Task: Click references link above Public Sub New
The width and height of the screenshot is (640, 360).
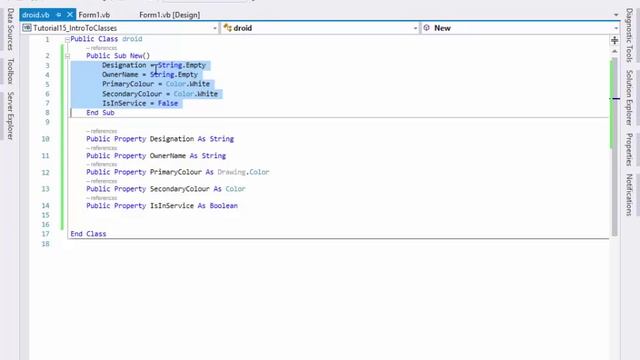Action: (x=102, y=48)
